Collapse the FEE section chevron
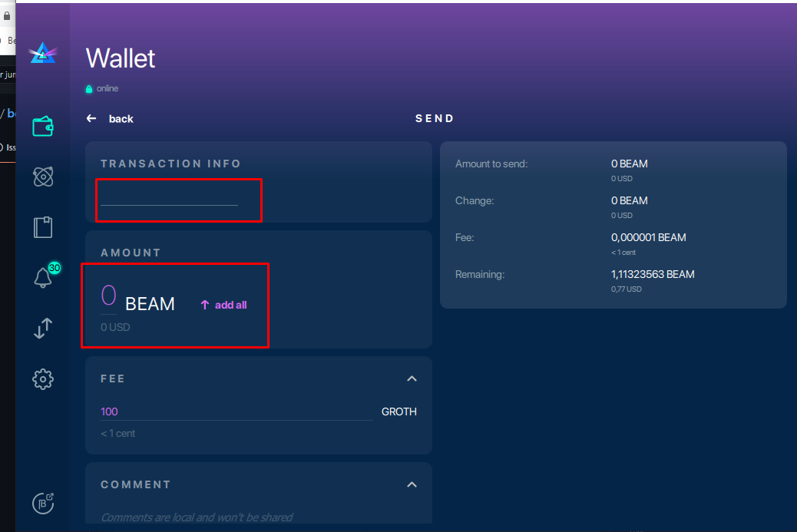The image size is (797, 532). coord(412,378)
